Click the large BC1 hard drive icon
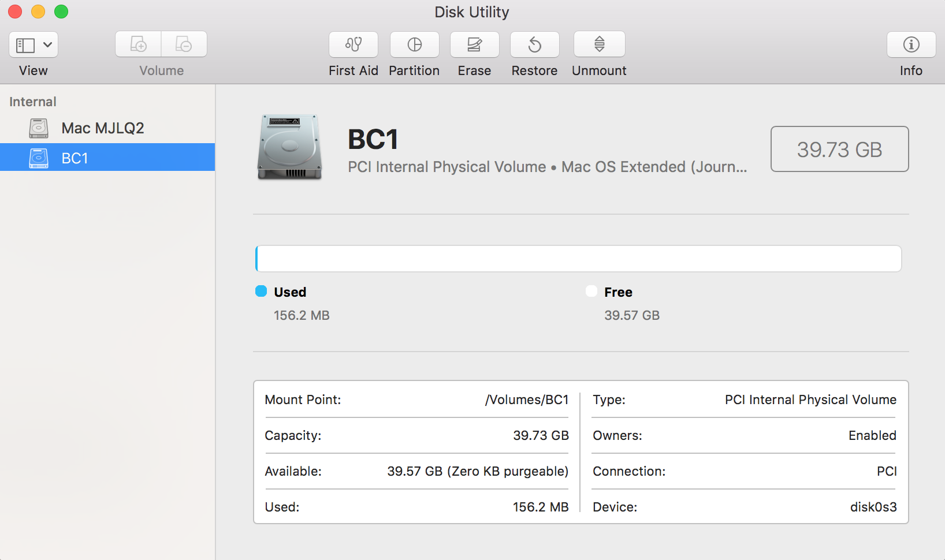The width and height of the screenshot is (945, 560). click(x=289, y=147)
